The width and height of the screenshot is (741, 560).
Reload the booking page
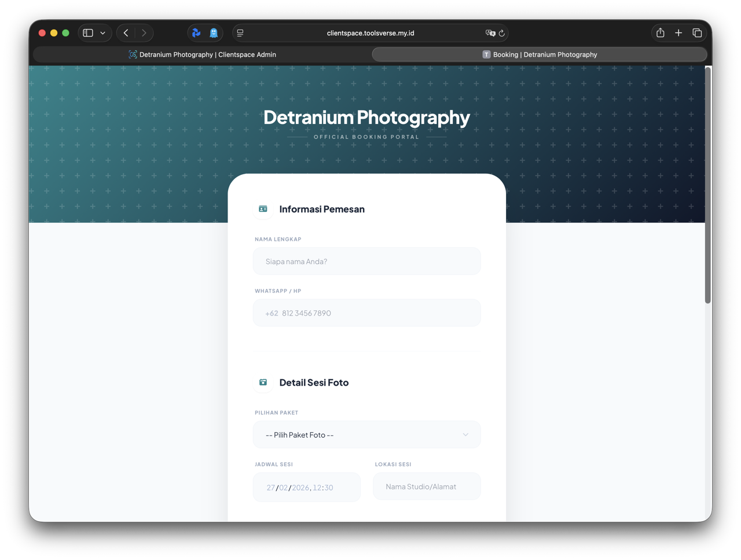[x=501, y=33]
